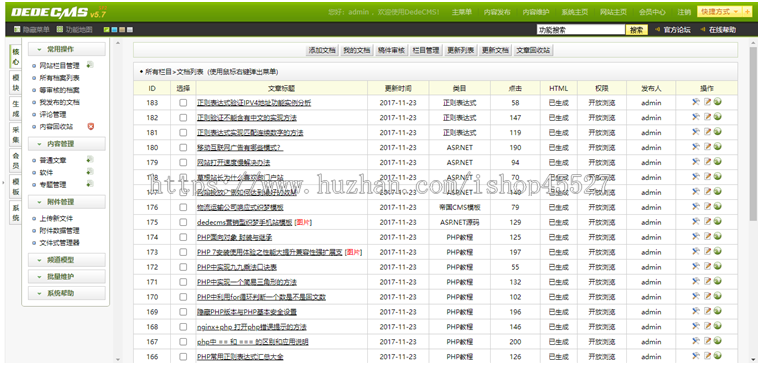760x365 pixels.
Task: Tick the checkbox for article 183
Action: [x=183, y=103]
